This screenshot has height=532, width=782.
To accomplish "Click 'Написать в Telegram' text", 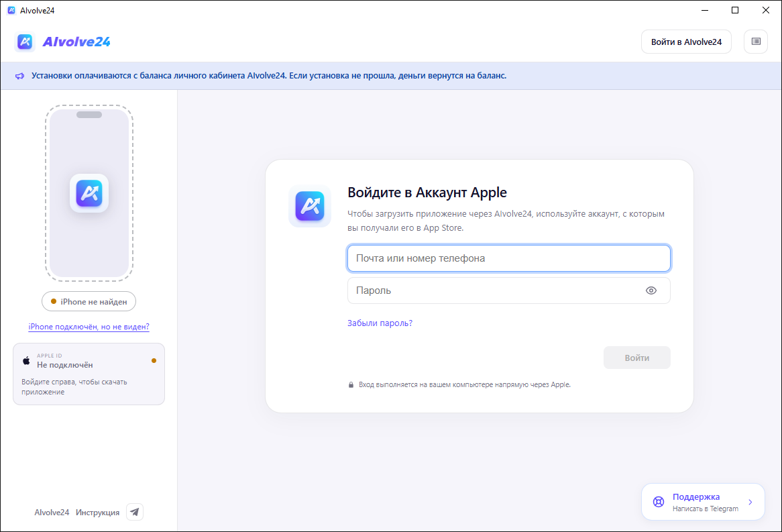I will (x=705, y=509).
